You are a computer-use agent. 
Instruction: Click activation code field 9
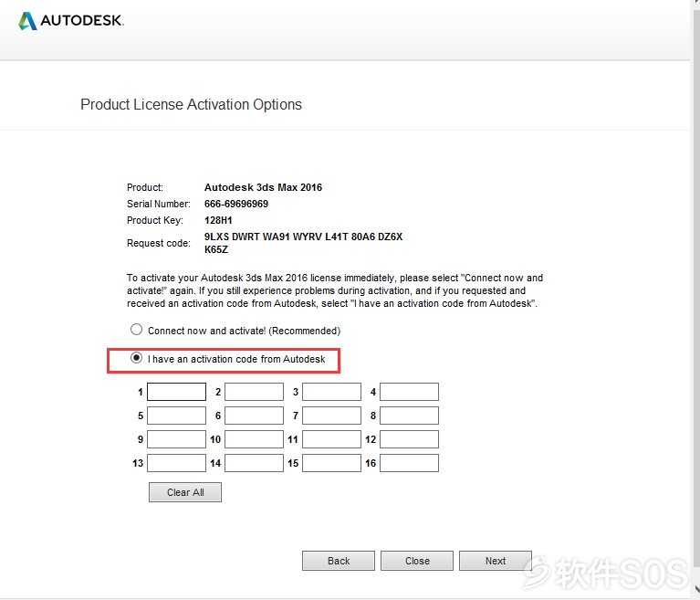pos(176,439)
